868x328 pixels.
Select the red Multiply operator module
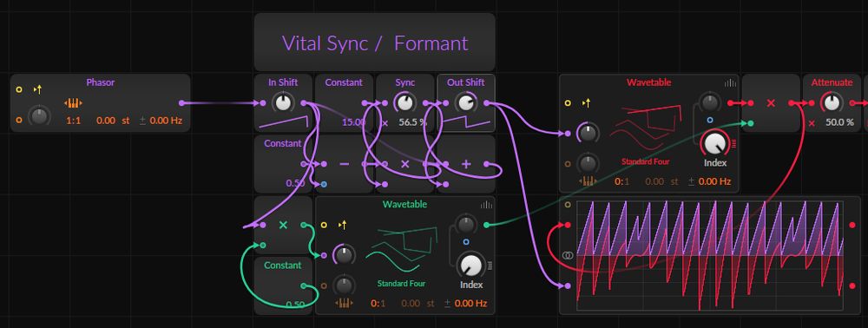coord(771,103)
